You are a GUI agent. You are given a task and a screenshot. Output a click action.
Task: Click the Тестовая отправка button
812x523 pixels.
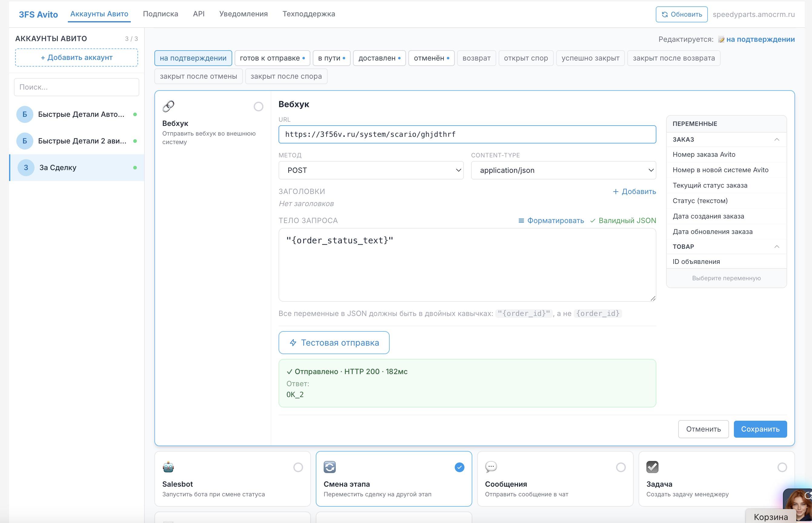[334, 343]
